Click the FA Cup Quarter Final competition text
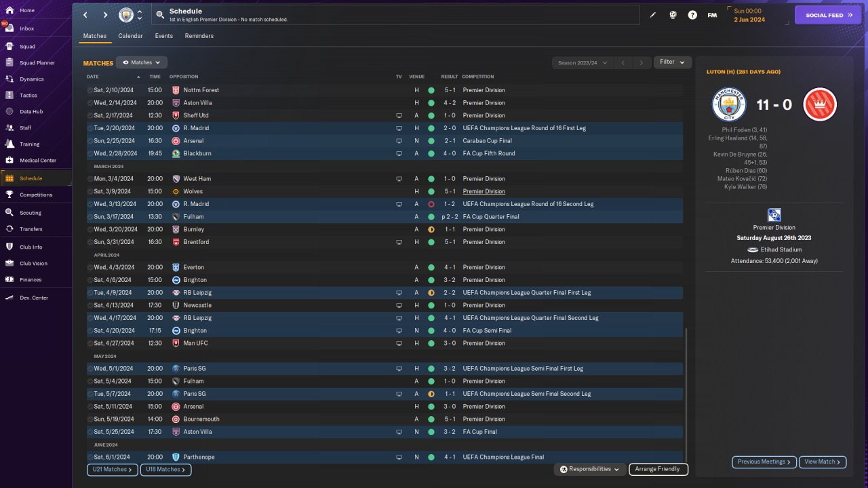Viewport: 868px width, 488px height. (491, 217)
